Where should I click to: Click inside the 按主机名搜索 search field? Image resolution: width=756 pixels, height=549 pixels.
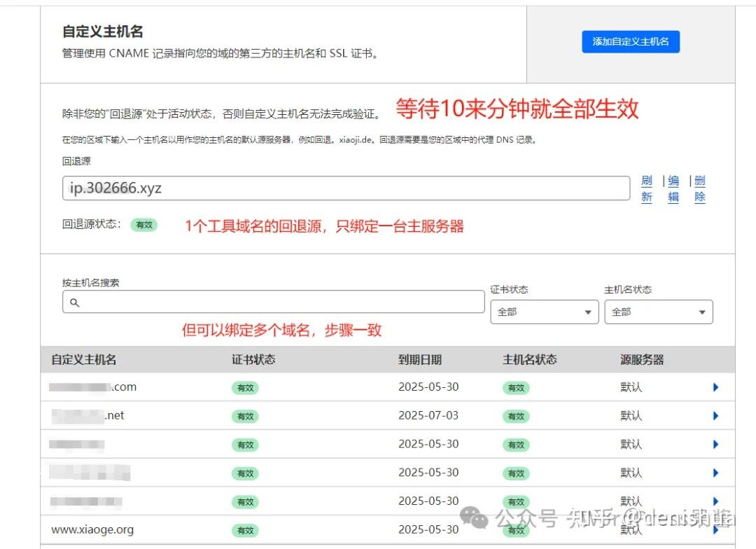(x=273, y=301)
